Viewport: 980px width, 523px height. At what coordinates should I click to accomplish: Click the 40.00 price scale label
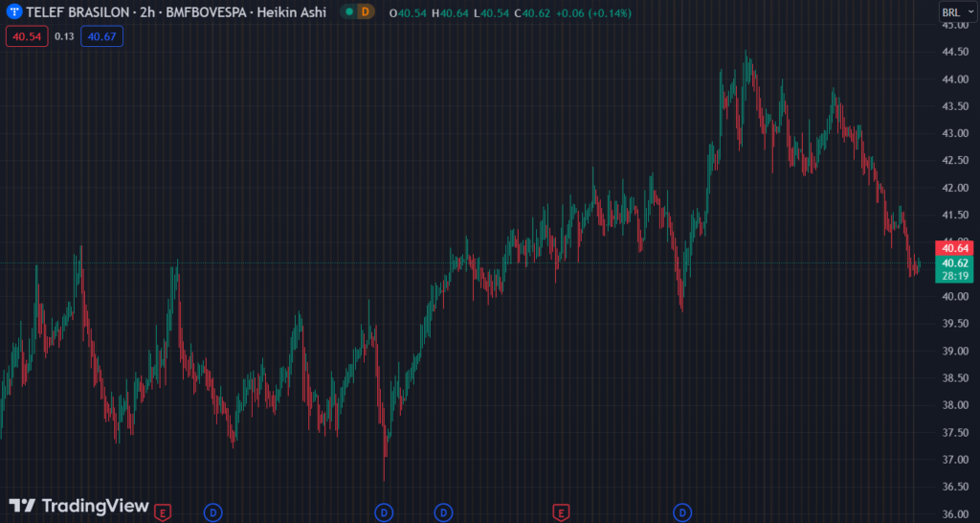(956, 297)
